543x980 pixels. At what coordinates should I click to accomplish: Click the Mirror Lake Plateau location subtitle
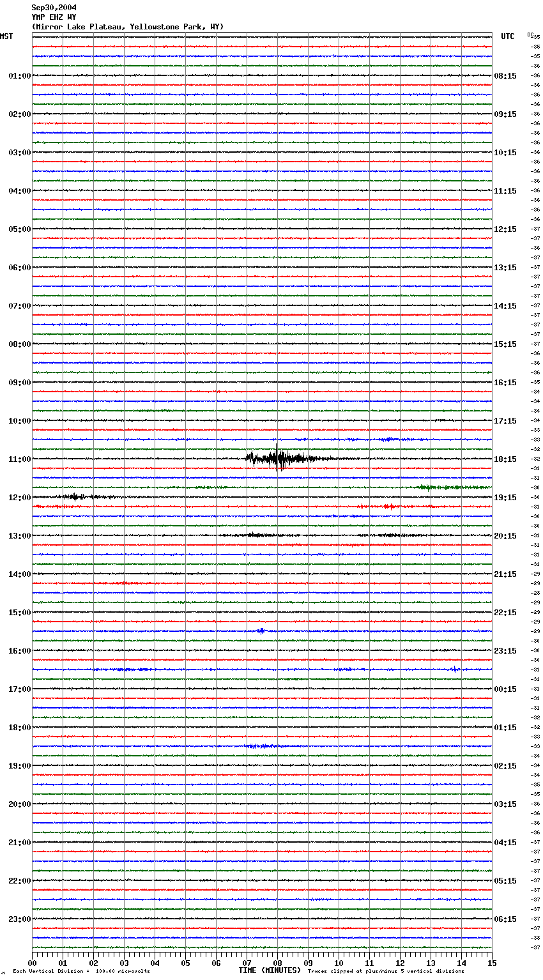click(x=128, y=27)
